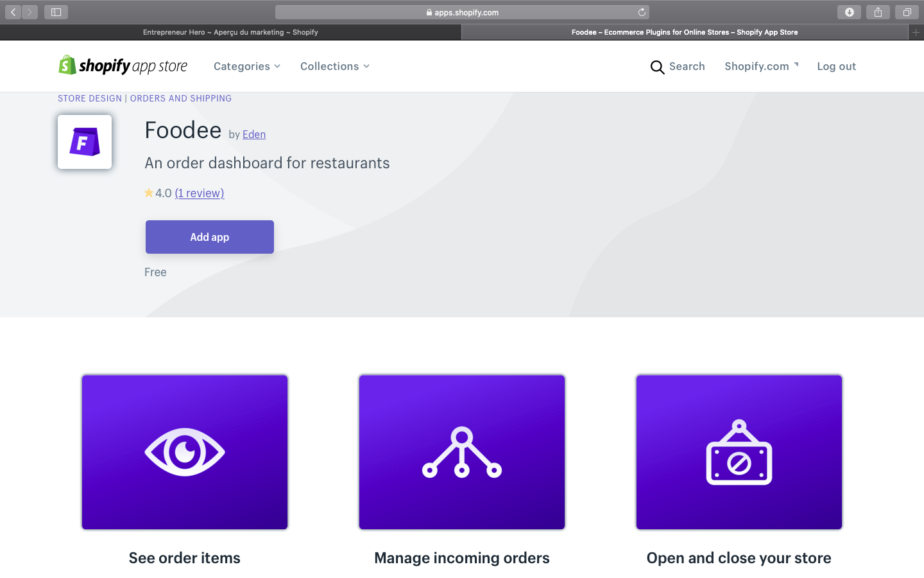Click the Safari share icon

(x=878, y=12)
